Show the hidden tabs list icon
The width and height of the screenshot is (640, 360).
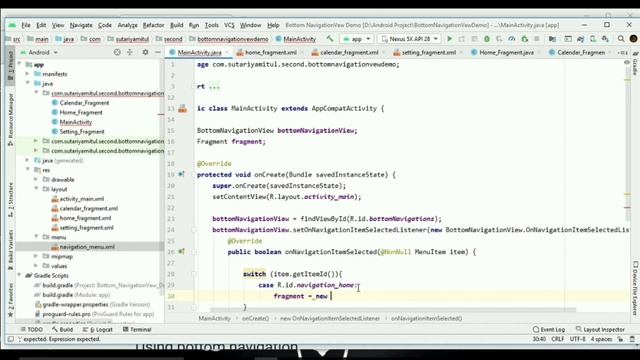[622, 52]
